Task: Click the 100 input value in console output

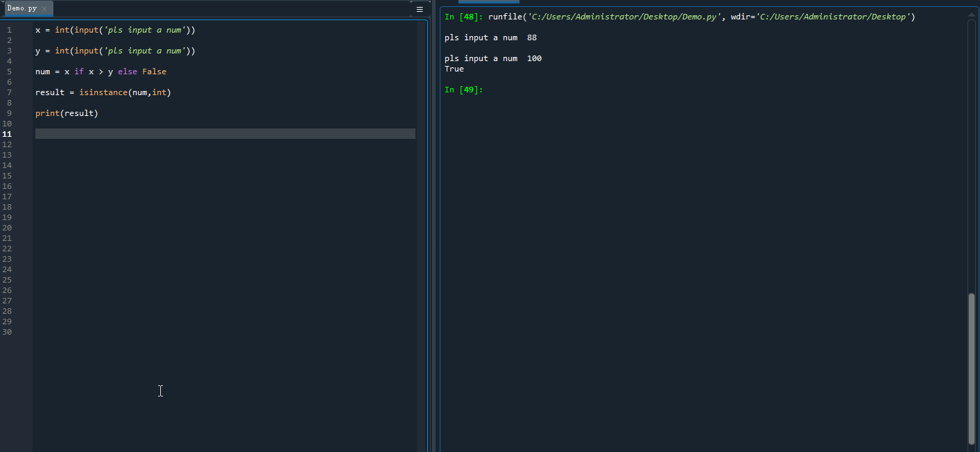Action: 534,58
